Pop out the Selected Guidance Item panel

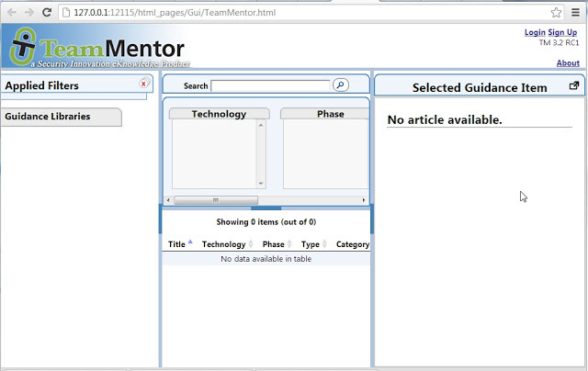coord(574,86)
